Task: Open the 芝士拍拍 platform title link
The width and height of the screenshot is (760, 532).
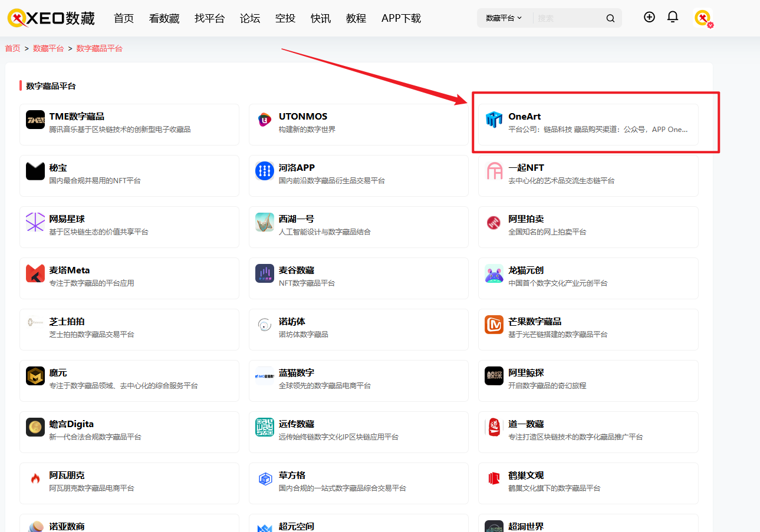Action: click(67, 322)
